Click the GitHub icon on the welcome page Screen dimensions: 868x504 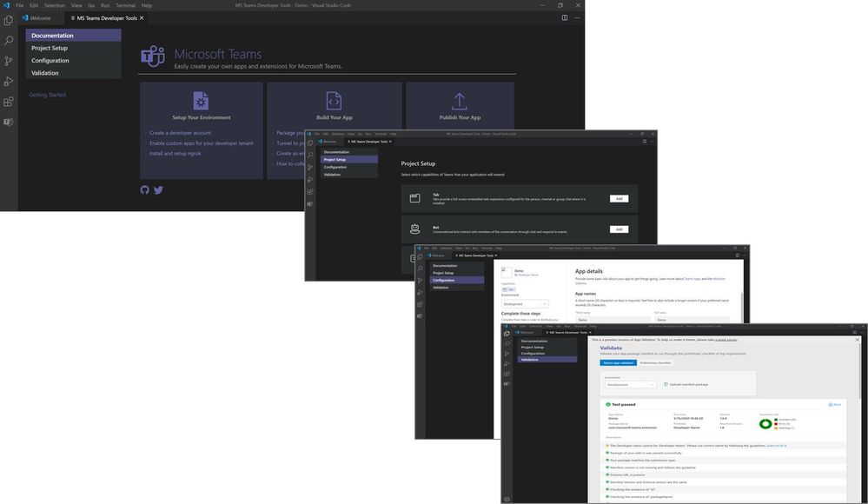point(145,189)
